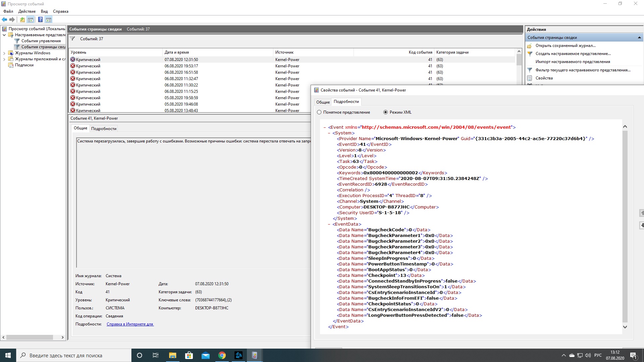Click 'Импорт настраиваемого представления' action
Screen dimensions: 644x362
[x=573, y=62]
